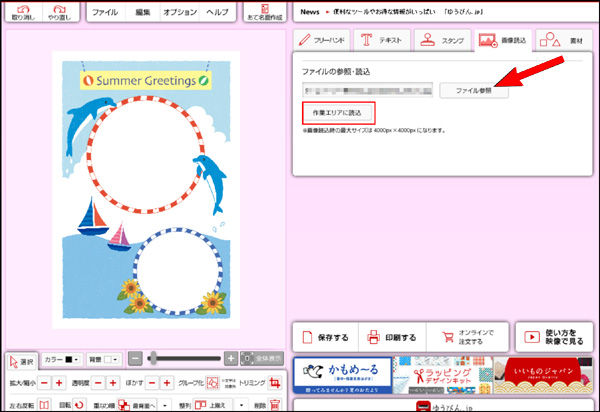Switch to the スタンプ tab

[x=442, y=40]
